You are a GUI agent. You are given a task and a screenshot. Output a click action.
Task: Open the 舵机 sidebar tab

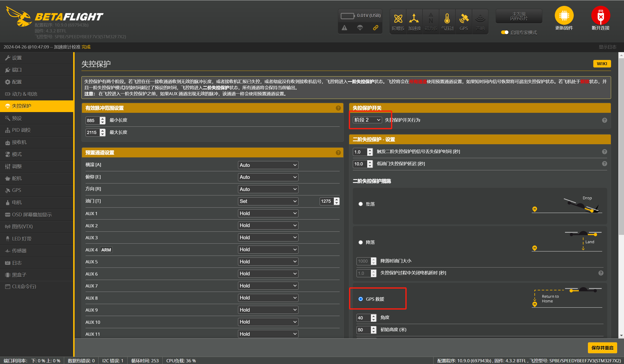37,178
